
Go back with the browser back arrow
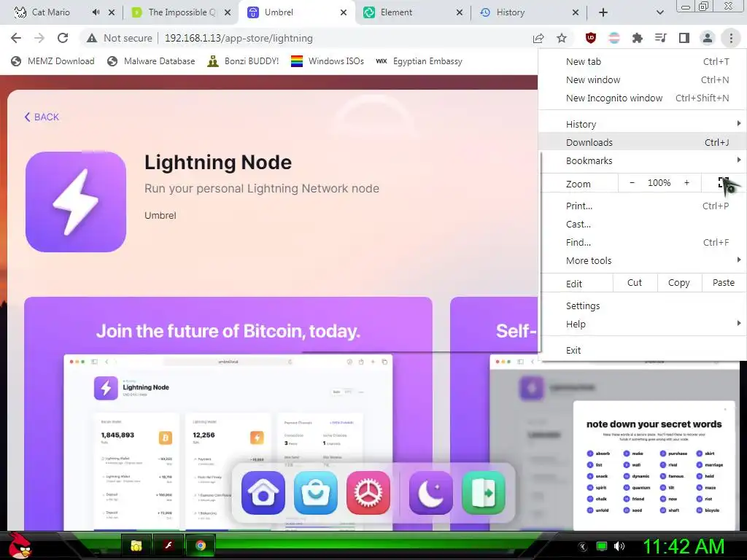click(16, 38)
